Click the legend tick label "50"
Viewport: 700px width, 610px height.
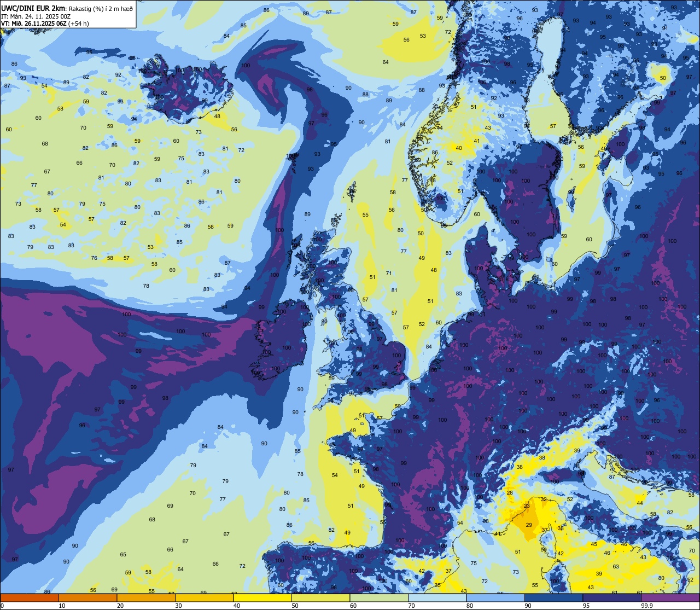pyautogui.click(x=295, y=606)
